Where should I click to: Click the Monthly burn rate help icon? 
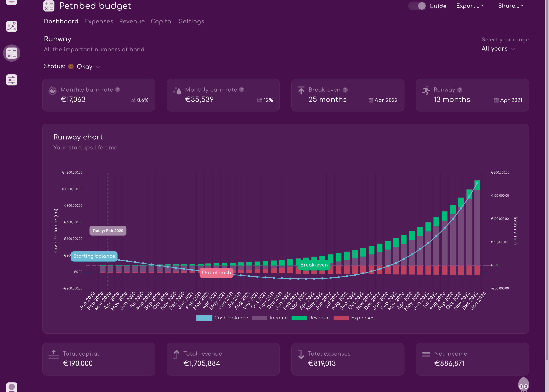coord(118,89)
